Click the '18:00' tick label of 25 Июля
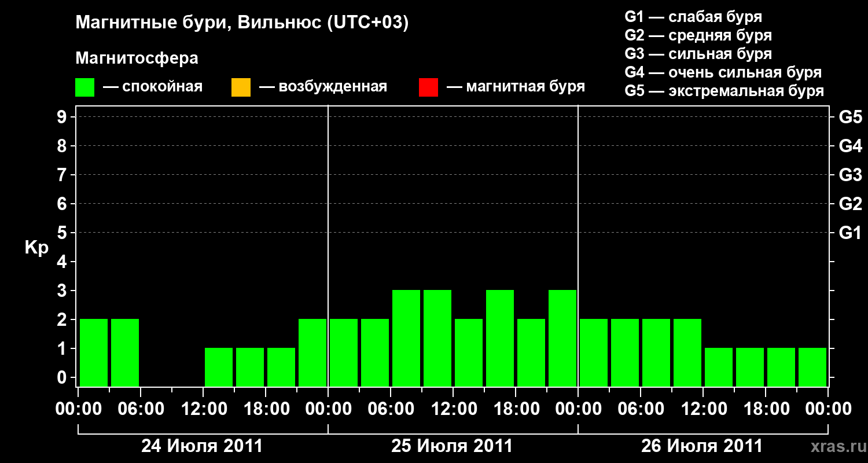This screenshot has width=868, height=463. 516,409
